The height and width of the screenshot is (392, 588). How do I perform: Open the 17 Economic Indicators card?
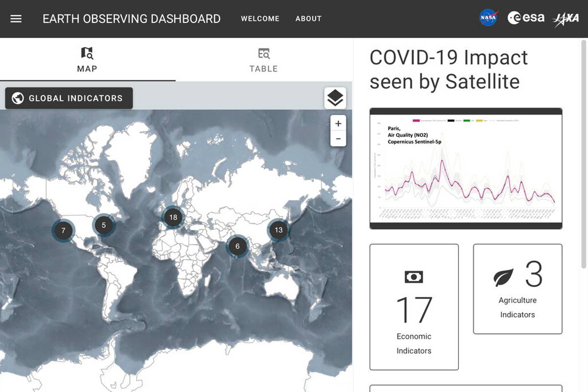click(414, 306)
